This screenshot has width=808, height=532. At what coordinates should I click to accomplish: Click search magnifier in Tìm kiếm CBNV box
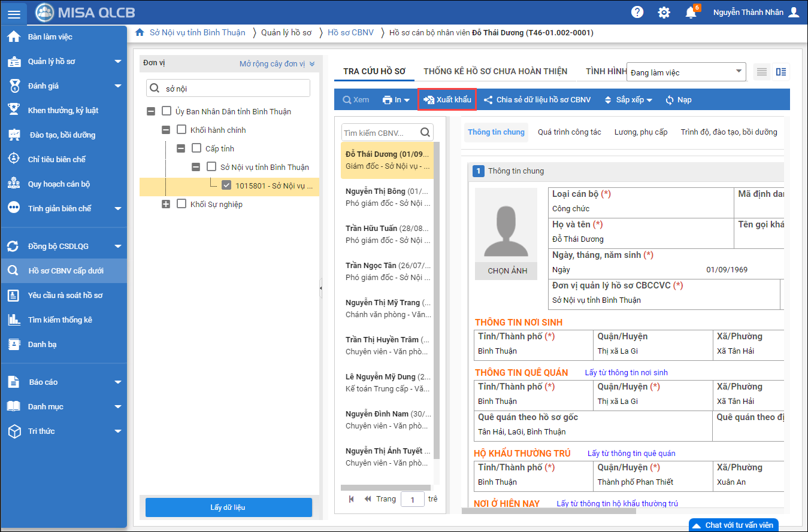(x=425, y=132)
